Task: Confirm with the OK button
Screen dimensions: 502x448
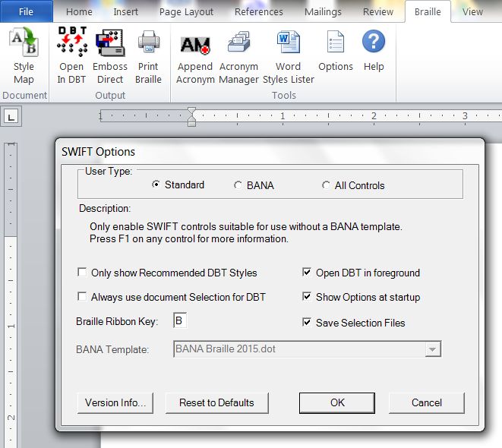Action: click(337, 403)
